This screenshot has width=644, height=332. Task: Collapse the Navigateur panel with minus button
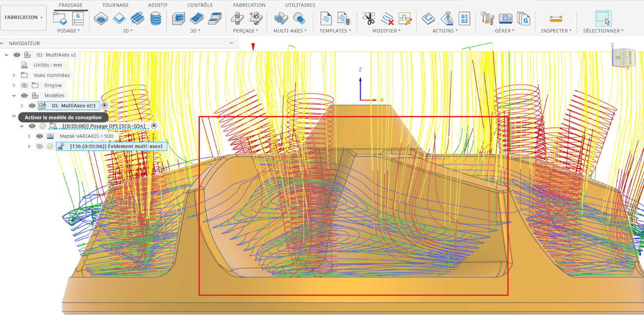click(x=231, y=43)
